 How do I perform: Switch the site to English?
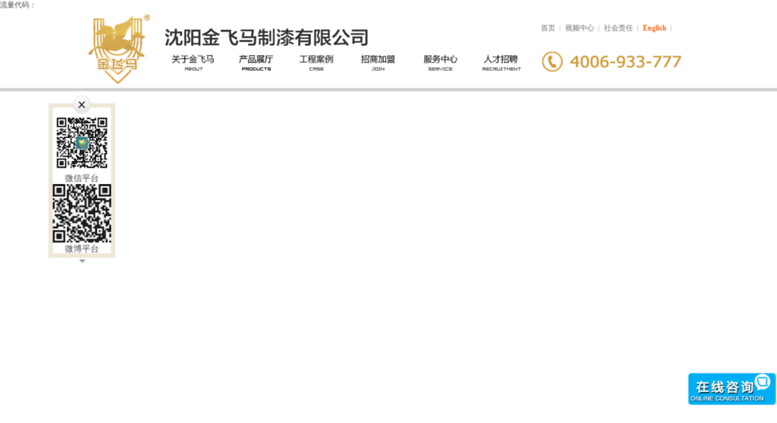point(654,28)
